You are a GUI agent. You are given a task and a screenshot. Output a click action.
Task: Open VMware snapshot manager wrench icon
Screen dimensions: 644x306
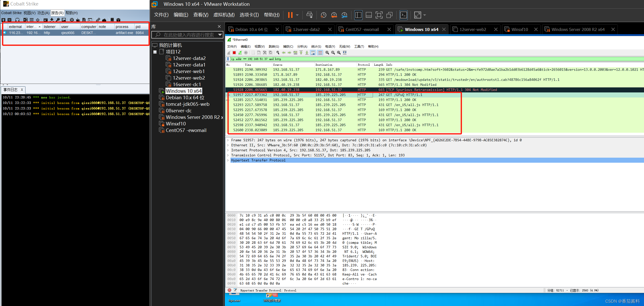point(344,15)
